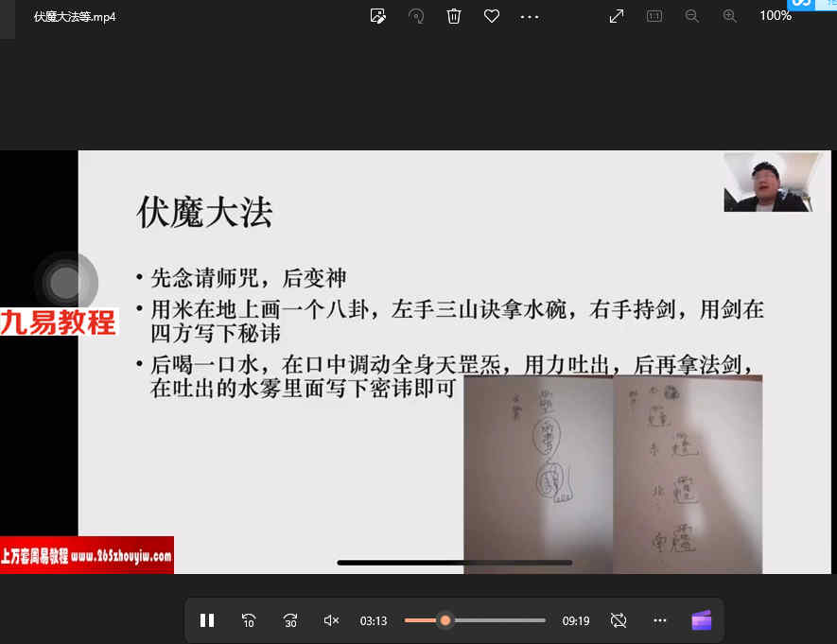Pause the video playback
Screen dimensions: 837x644
point(207,620)
